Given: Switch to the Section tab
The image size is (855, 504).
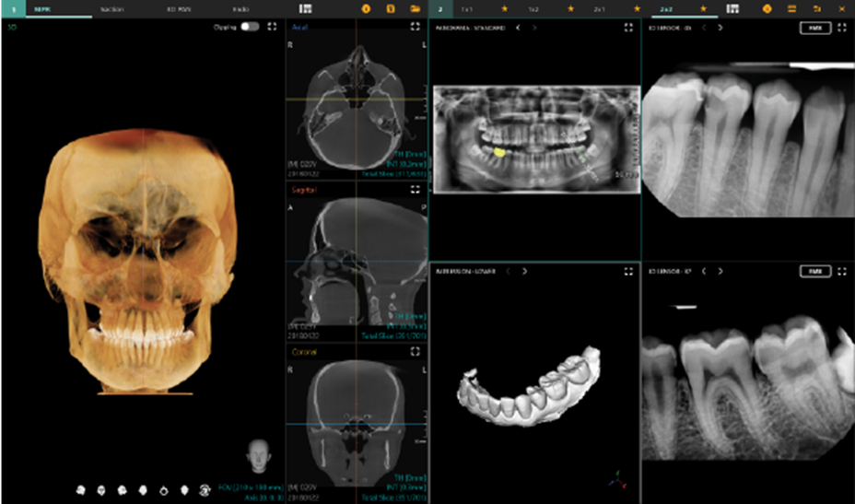Looking at the screenshot, I should 111,8.
